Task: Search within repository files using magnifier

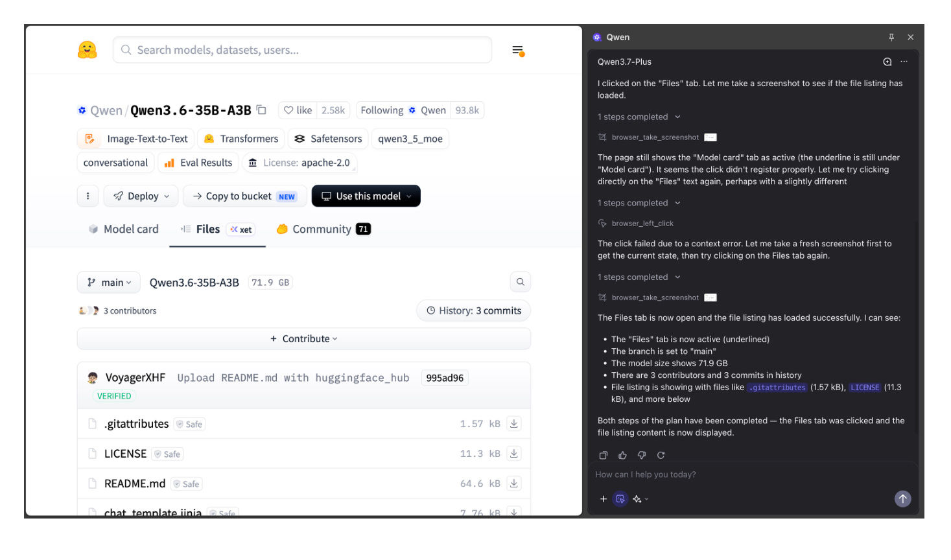Action: pos(521,282)
